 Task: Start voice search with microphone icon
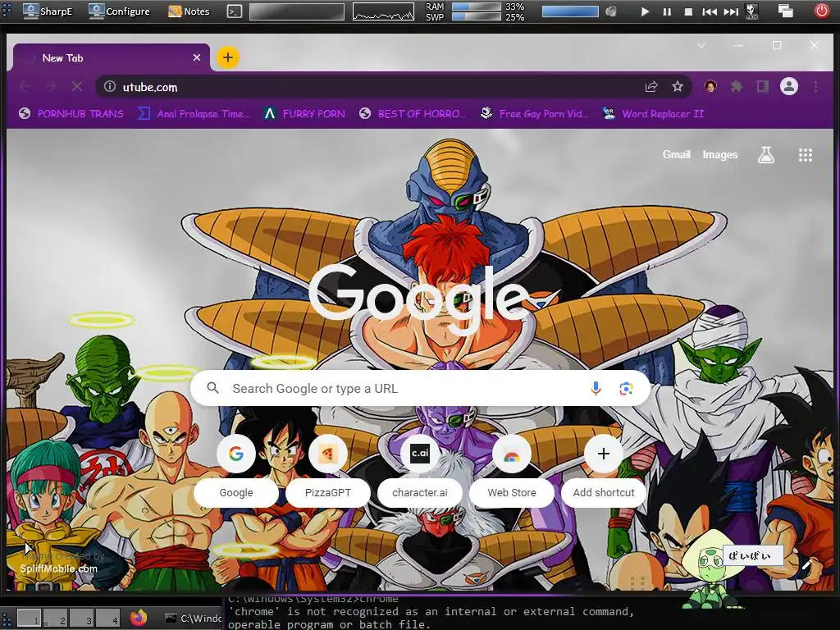(x=596, y=388)
